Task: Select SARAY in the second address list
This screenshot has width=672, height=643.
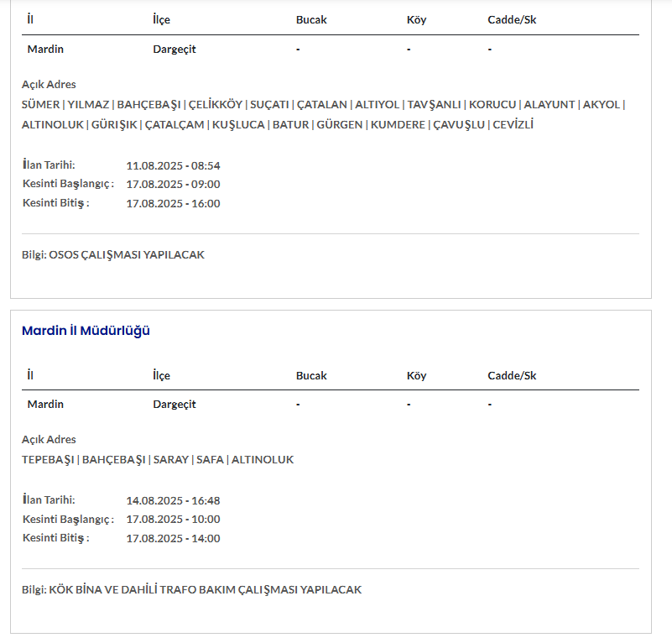Action: (170, 460)
